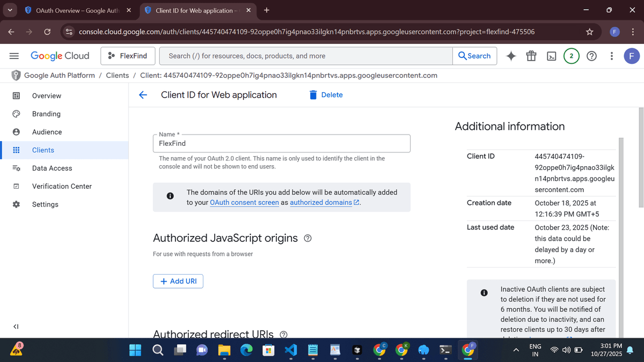Click the Delete trash button
The image size is (644, 362).
326,95
